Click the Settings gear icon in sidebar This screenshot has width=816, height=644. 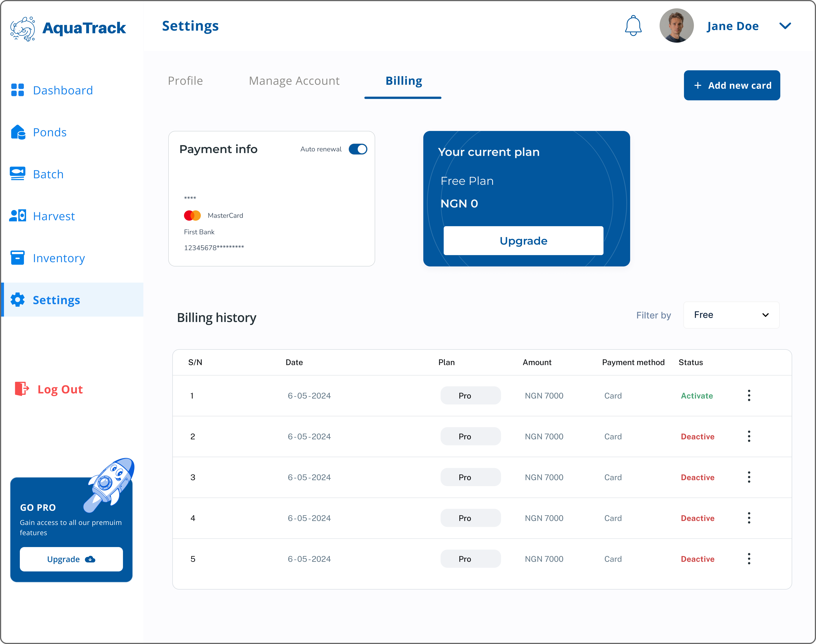point(18,300)
